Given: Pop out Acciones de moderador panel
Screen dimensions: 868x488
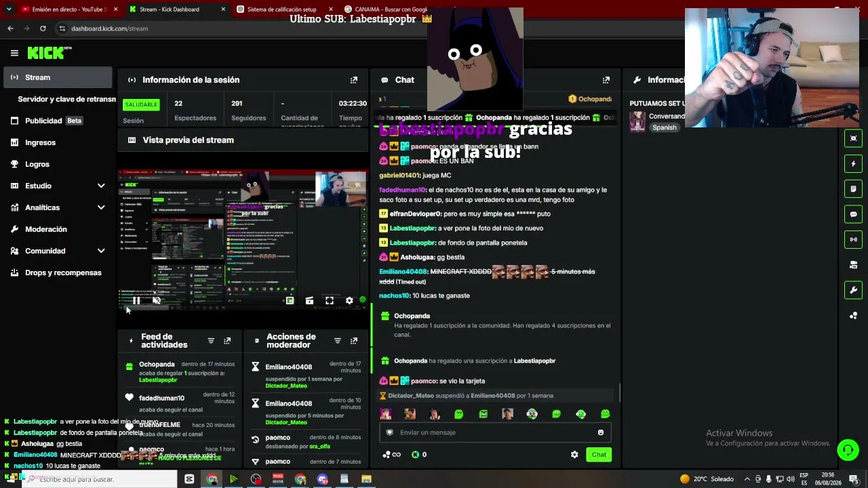Looking at the screenshot, I should 353,341.
